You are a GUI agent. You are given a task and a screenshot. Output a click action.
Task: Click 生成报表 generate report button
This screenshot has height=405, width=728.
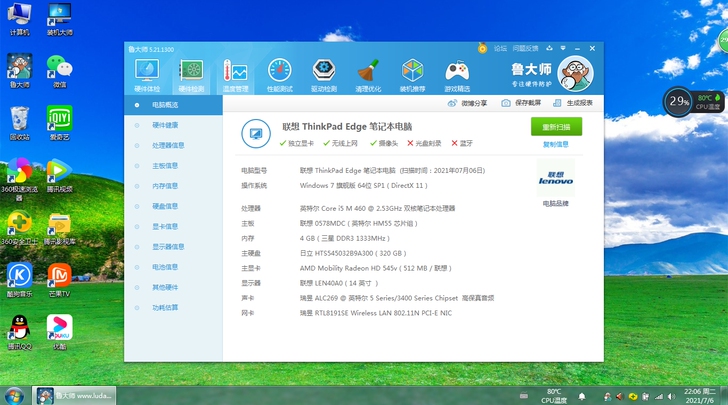pos(573,103)
